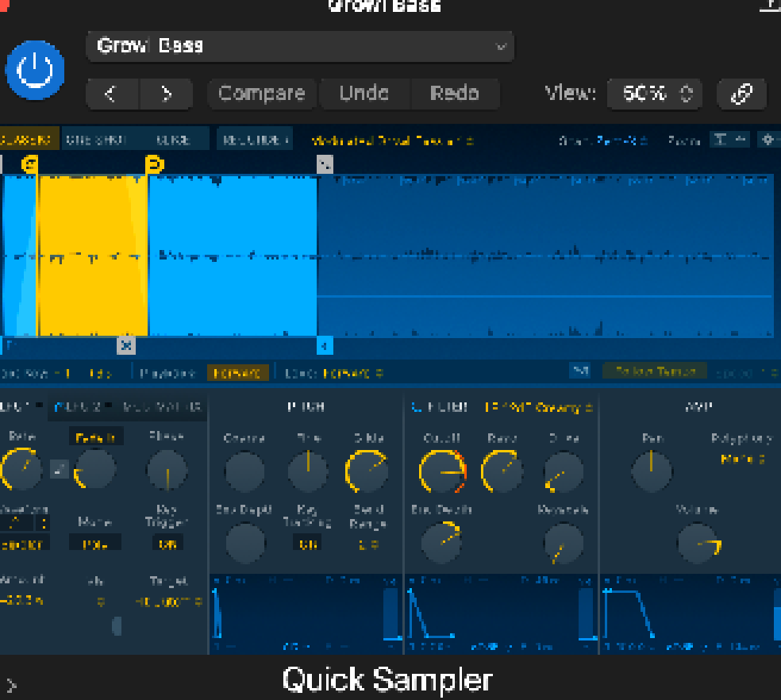
Task: Select the Recorder mode tab
Action: (x=255, y=140)
